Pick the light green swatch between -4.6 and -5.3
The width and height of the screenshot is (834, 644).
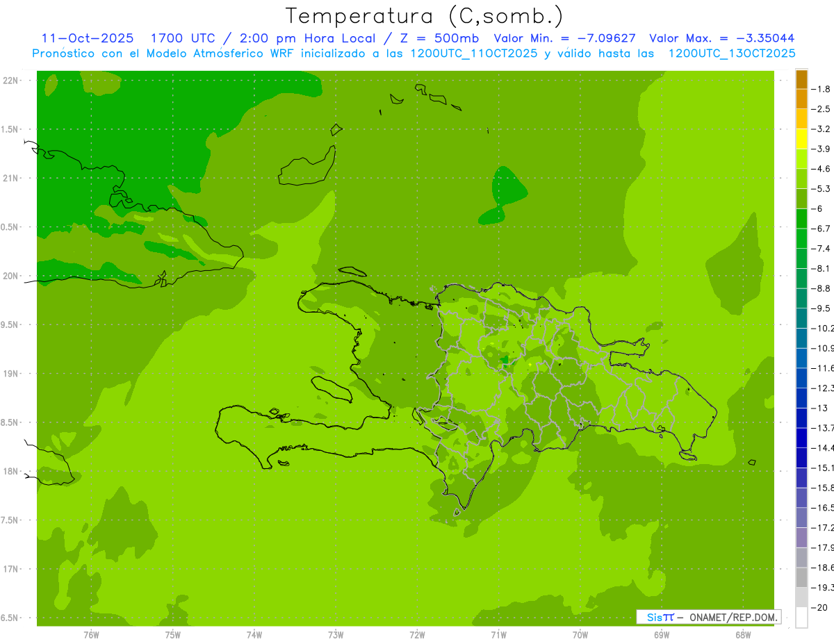801,179
